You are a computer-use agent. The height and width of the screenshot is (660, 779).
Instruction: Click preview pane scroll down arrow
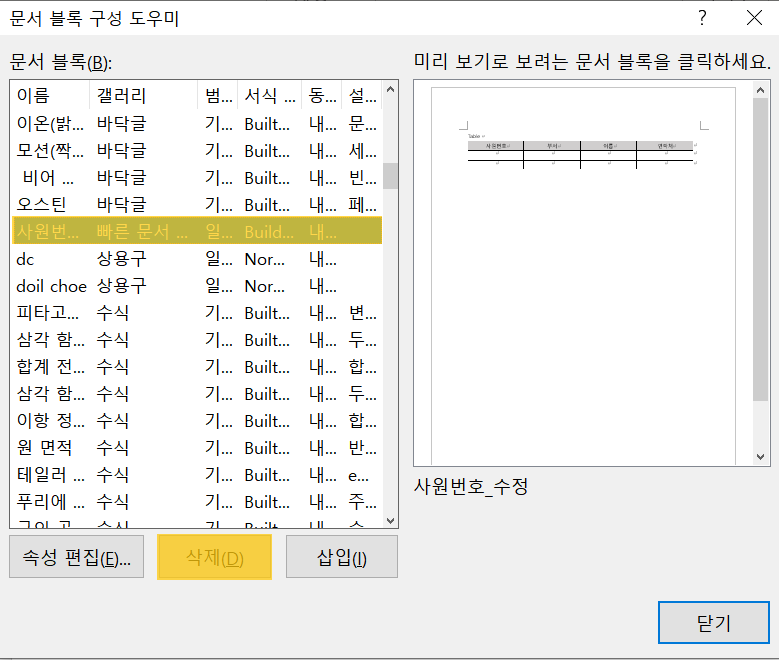[760, 456]
